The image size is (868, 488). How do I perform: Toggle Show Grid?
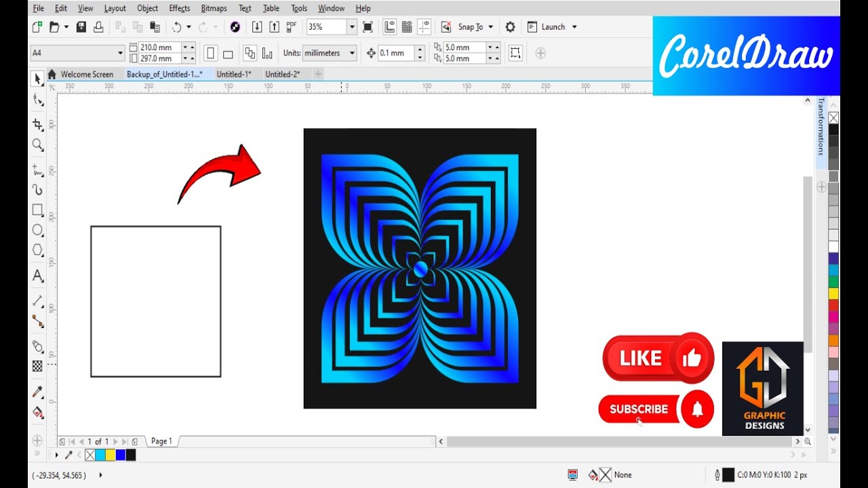point(407,27)
